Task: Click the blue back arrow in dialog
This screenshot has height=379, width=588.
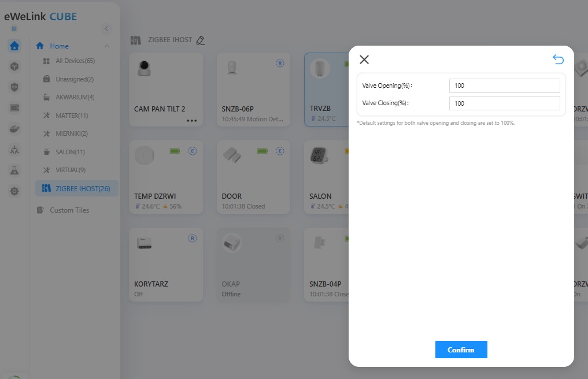Action: click(x=558, y=60)
